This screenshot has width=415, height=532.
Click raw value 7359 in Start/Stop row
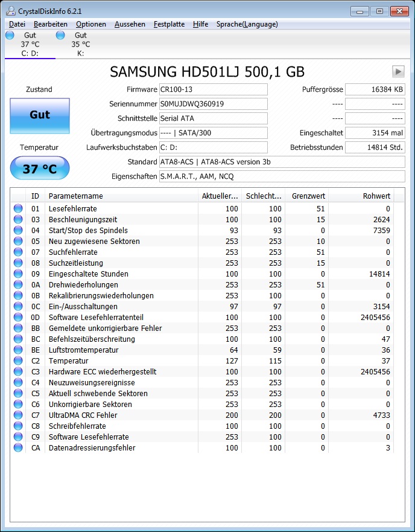tap(381, 231)
